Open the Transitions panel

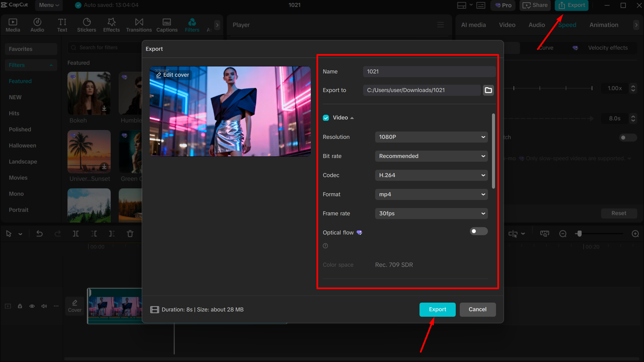click(x=139, y=24)
